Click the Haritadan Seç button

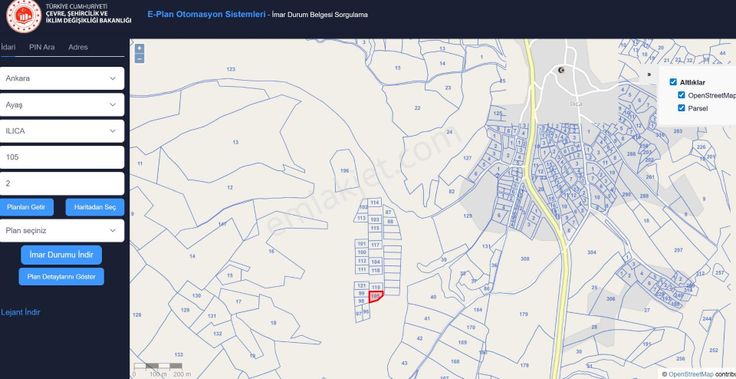tap(95, 207)
